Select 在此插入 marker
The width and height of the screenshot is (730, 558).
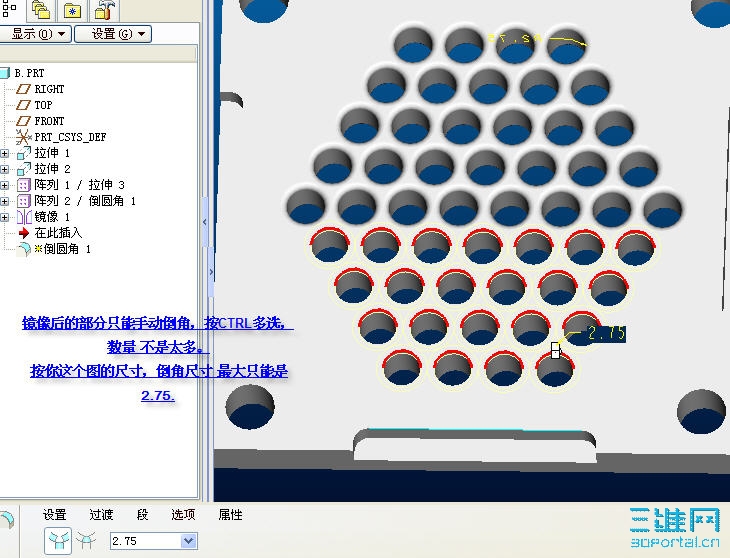pyautogui.click(x=58, y=233)
